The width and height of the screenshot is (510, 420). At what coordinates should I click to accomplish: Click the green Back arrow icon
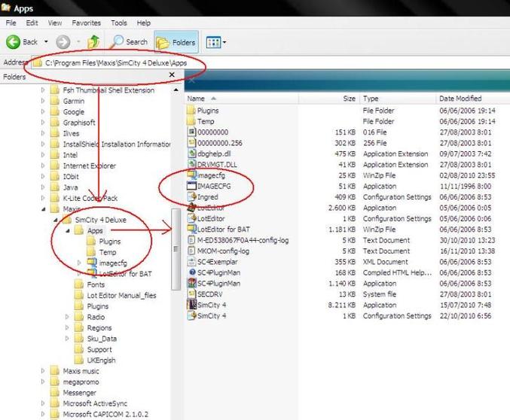pyautogui.click(x=12, y=42)
